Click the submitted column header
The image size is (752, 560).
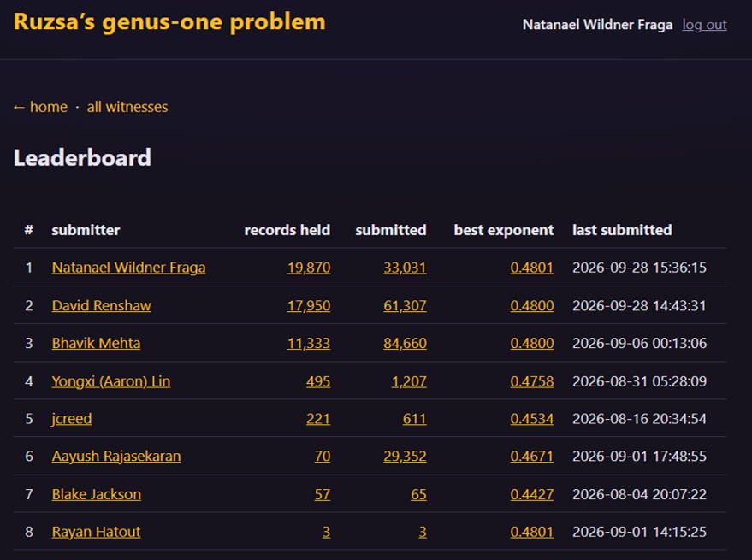(x=391, y=230)
